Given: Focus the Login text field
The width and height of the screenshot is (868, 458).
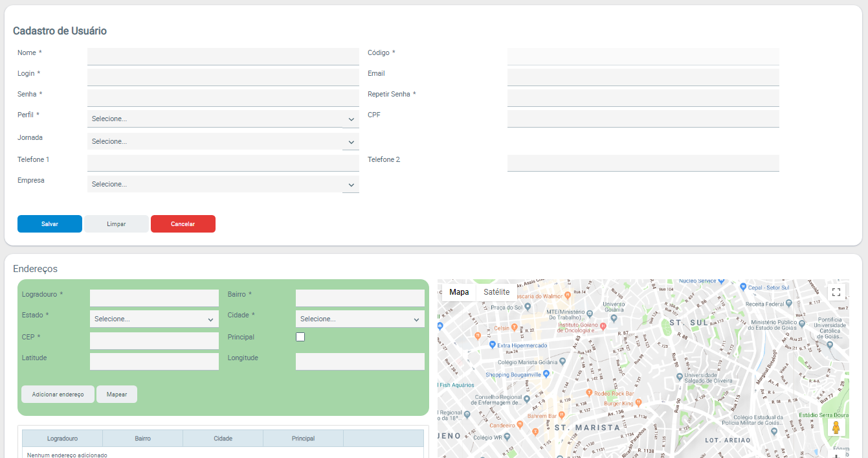Looking at the screenshot, I should (x=223, y=77).
